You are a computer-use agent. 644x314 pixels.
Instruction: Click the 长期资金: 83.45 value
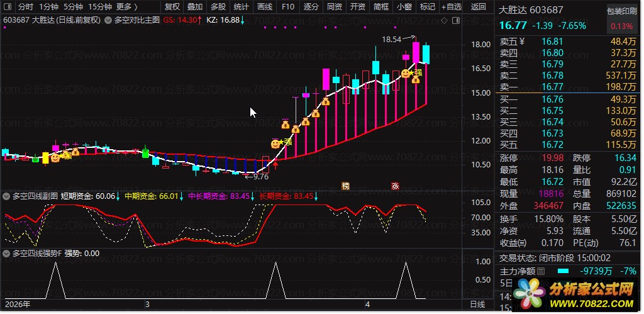tap(288, 196)
